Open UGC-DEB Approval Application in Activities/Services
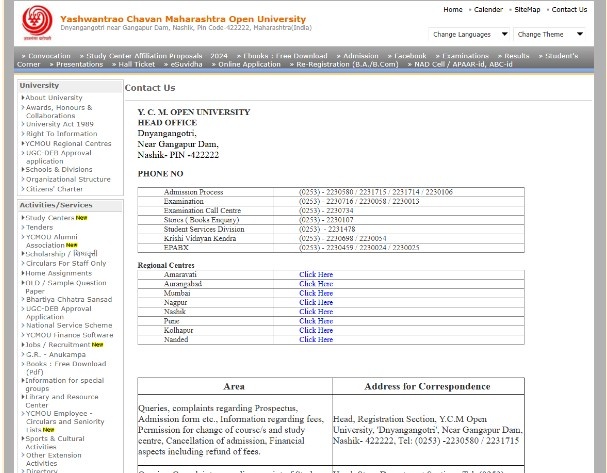The width and height of the screenshot is (607, 473). (58, 313)
